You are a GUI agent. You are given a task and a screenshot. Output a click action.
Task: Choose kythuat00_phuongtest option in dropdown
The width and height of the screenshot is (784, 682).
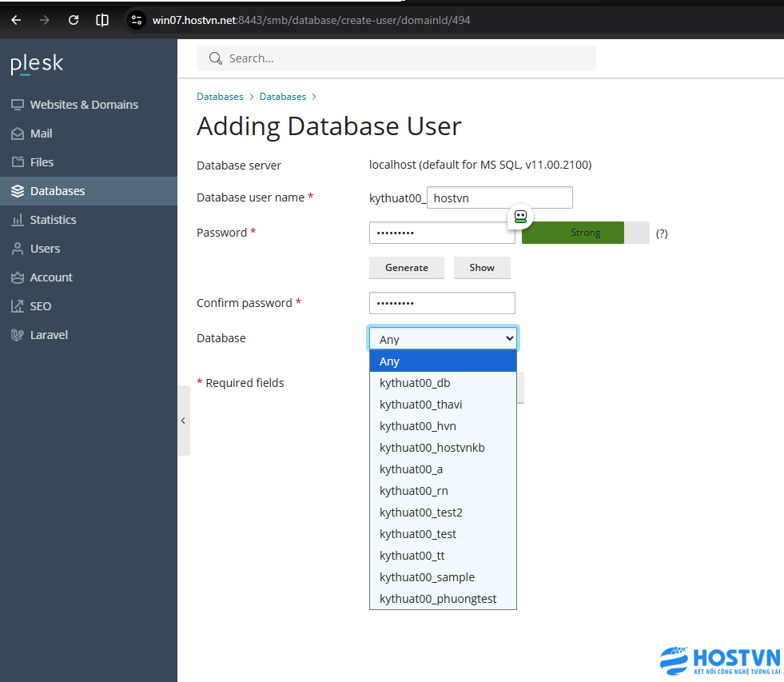[x=438, y=599]
